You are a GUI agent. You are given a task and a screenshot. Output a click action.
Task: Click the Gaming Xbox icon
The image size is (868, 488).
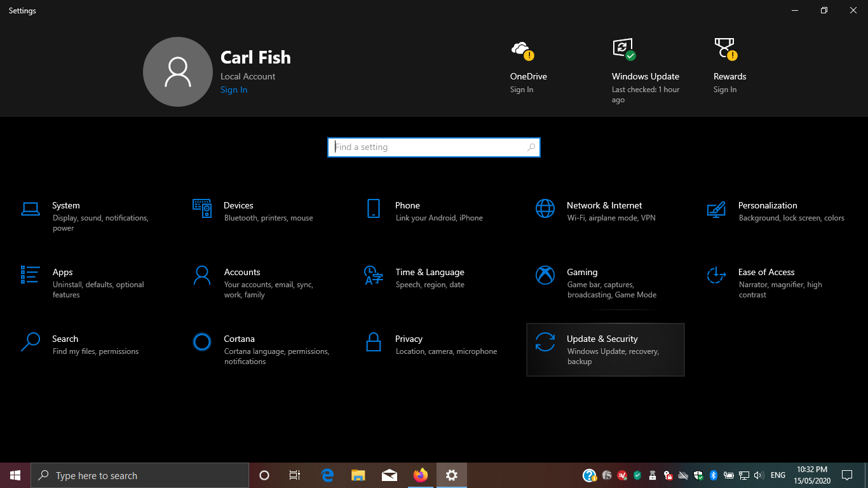(545, 275)
